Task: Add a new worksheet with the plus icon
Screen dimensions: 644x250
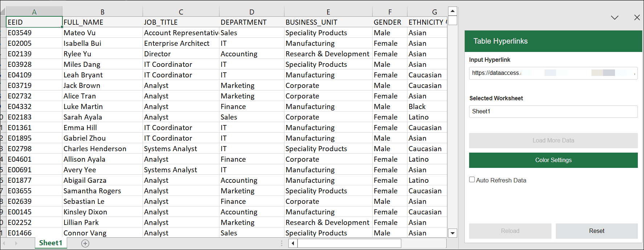Action: (85, 243)
